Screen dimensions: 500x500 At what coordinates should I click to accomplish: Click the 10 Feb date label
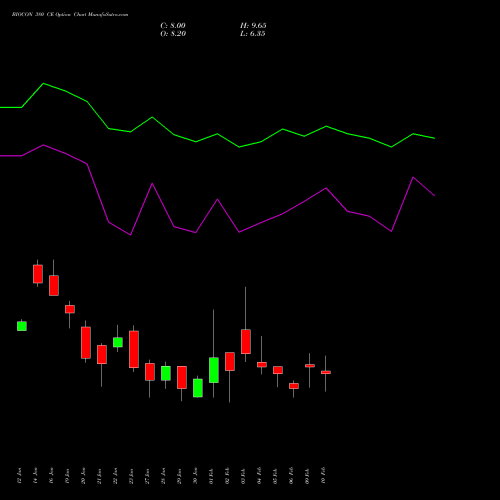coord(323,476)
